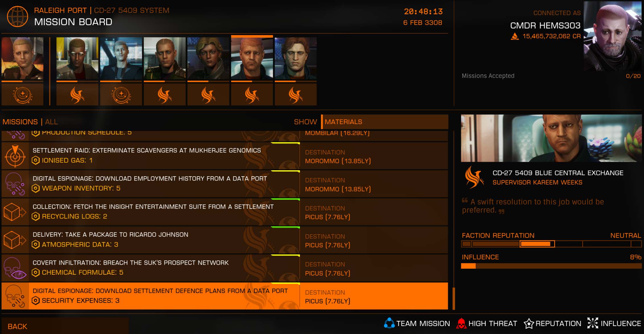Expand the Missions All filter

30,122
